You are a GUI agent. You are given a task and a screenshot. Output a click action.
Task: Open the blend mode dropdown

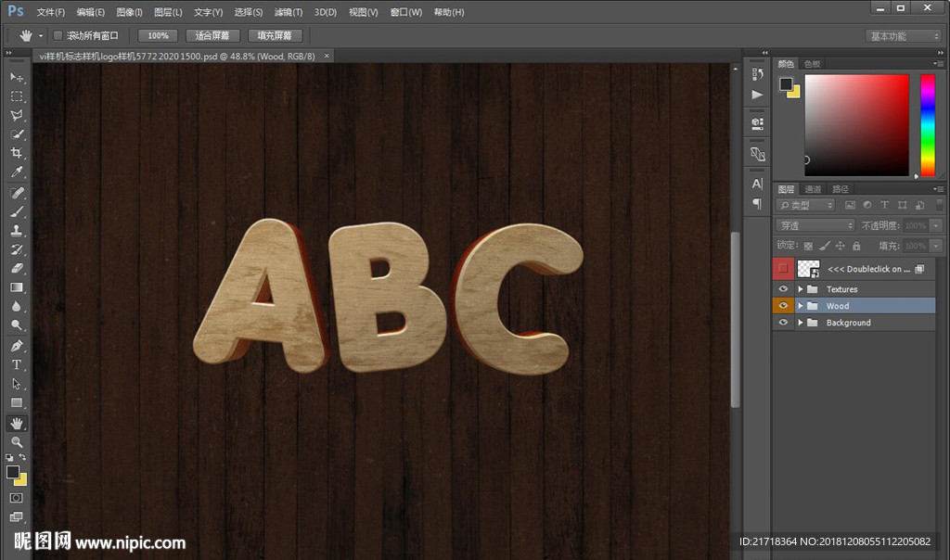815,225
